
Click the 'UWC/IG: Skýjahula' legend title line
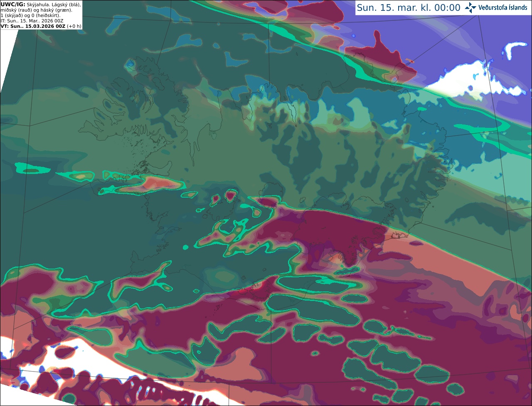(x=41, y=4)
